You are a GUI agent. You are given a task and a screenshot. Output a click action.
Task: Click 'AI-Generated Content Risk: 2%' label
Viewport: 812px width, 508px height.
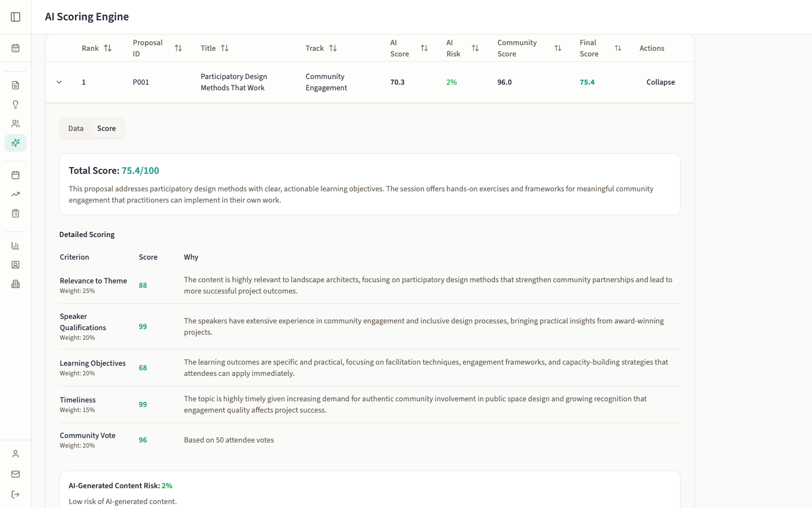[x=121, y=486]
